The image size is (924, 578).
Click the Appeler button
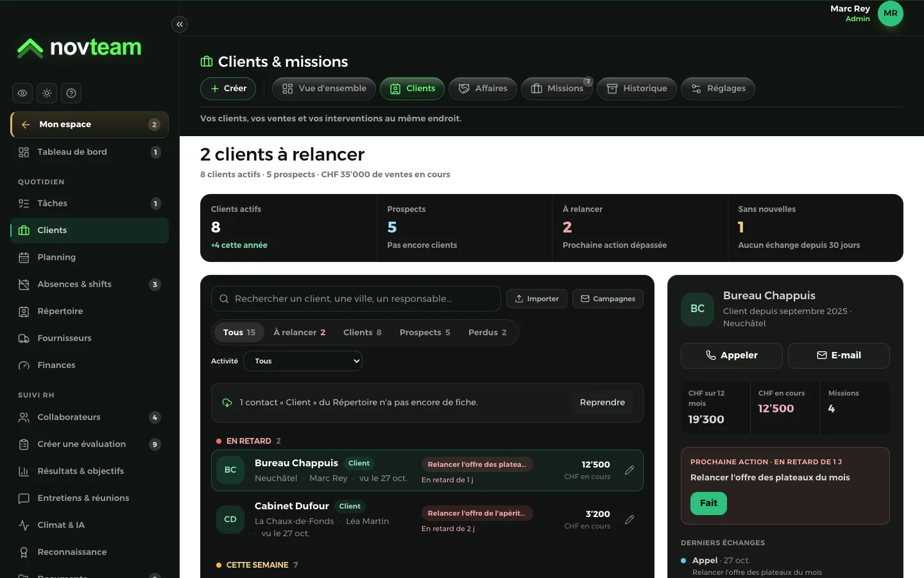(x=732, y=355)
